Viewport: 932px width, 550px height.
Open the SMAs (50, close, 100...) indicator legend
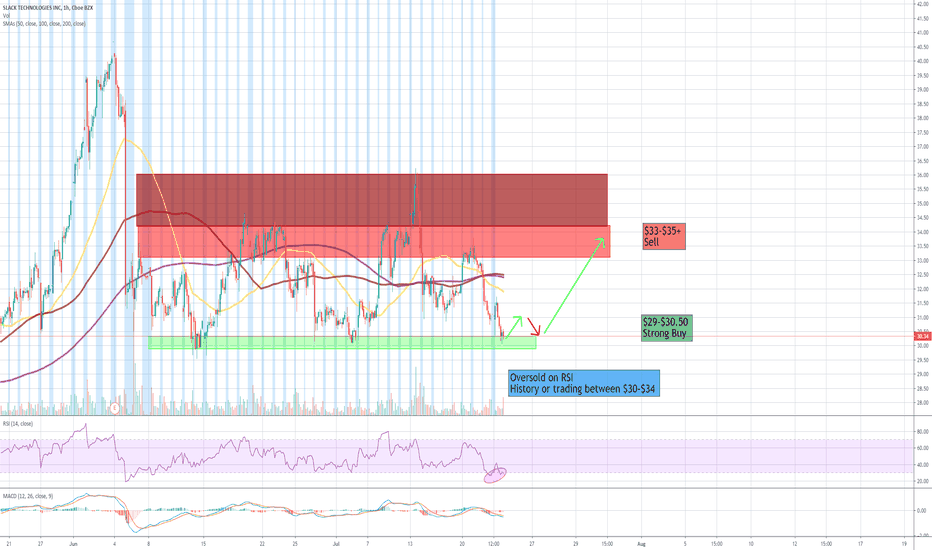(44, 24)
